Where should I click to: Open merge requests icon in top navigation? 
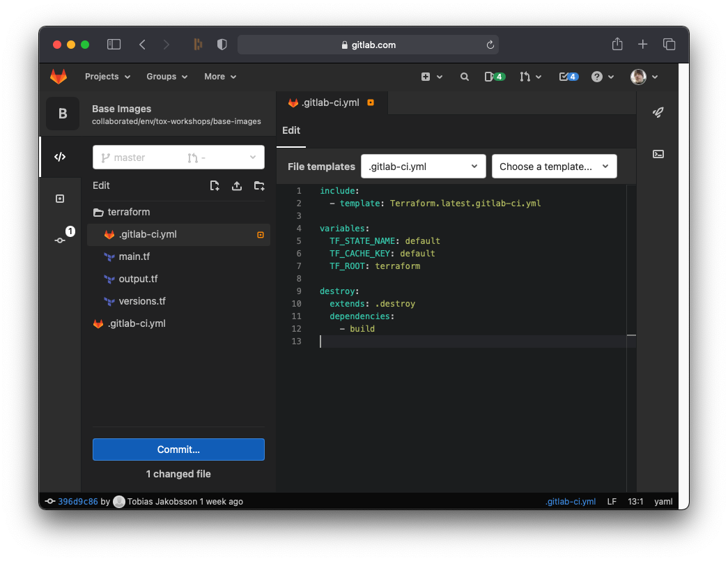[x=527, y=77]
